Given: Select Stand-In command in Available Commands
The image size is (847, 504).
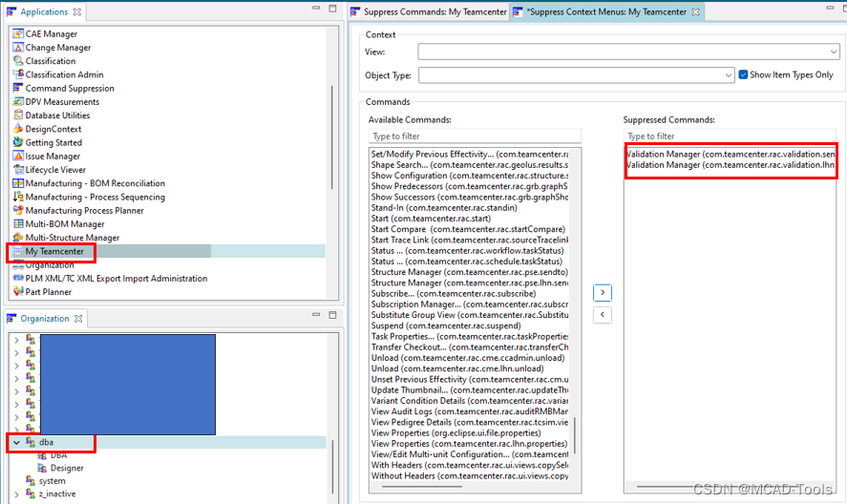Looking at the screenshot, I should (443, 207).
